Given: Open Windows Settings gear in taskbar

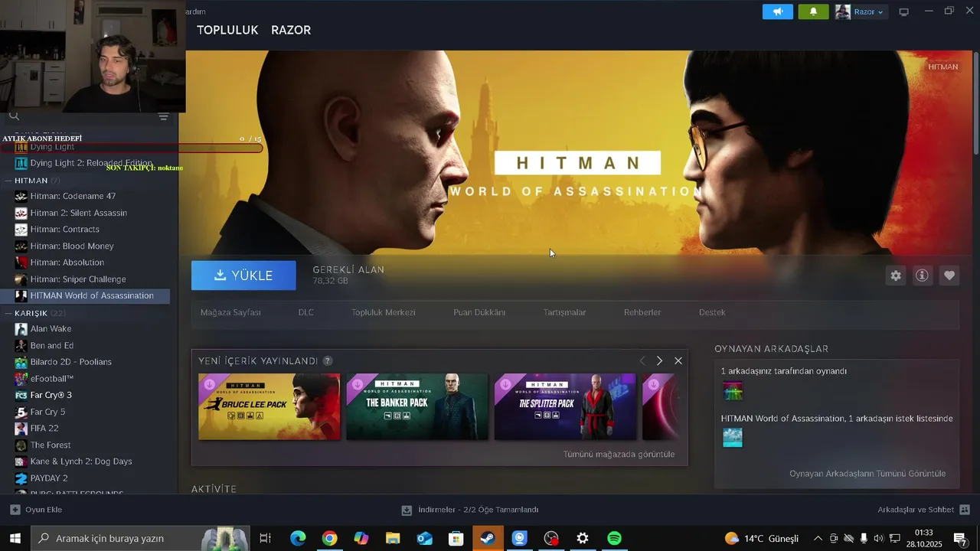Looking at the screenshot, I should pos(583,538).
